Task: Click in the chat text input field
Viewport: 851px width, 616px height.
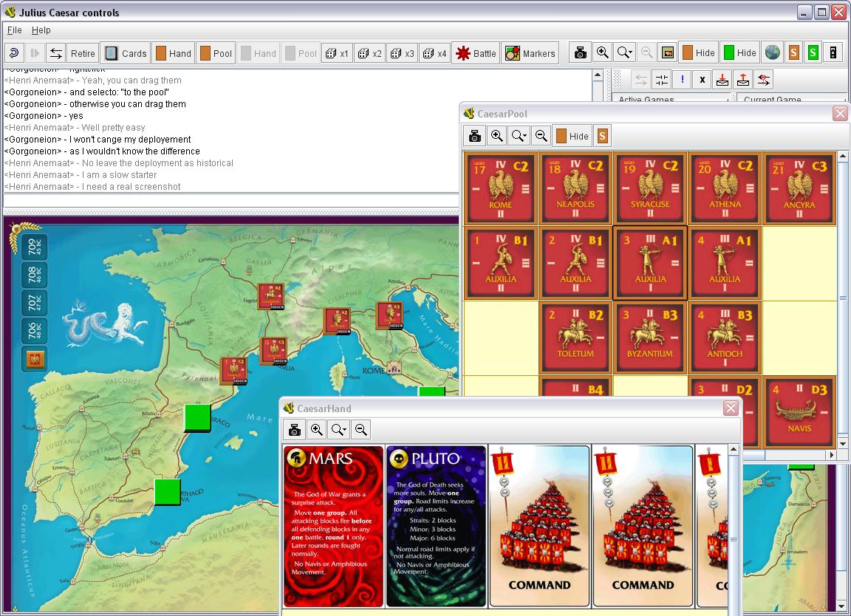Action: [230, 201]
